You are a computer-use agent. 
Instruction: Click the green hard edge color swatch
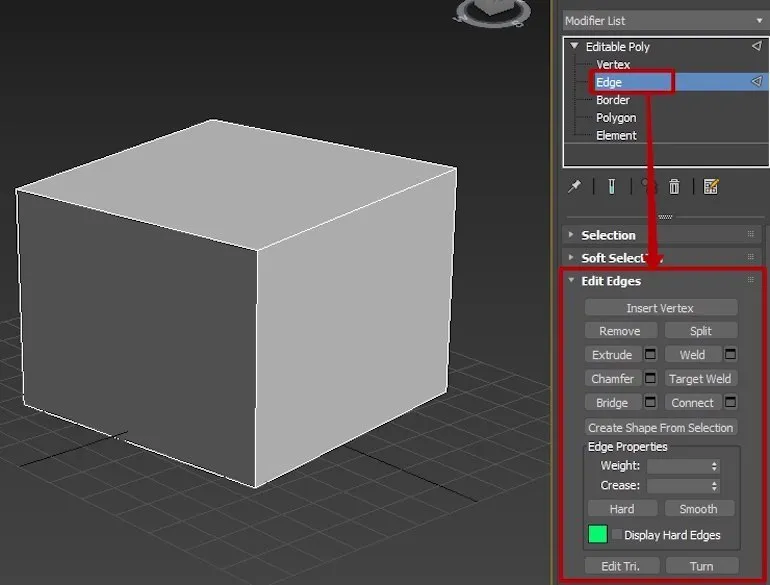pos(598,535)
